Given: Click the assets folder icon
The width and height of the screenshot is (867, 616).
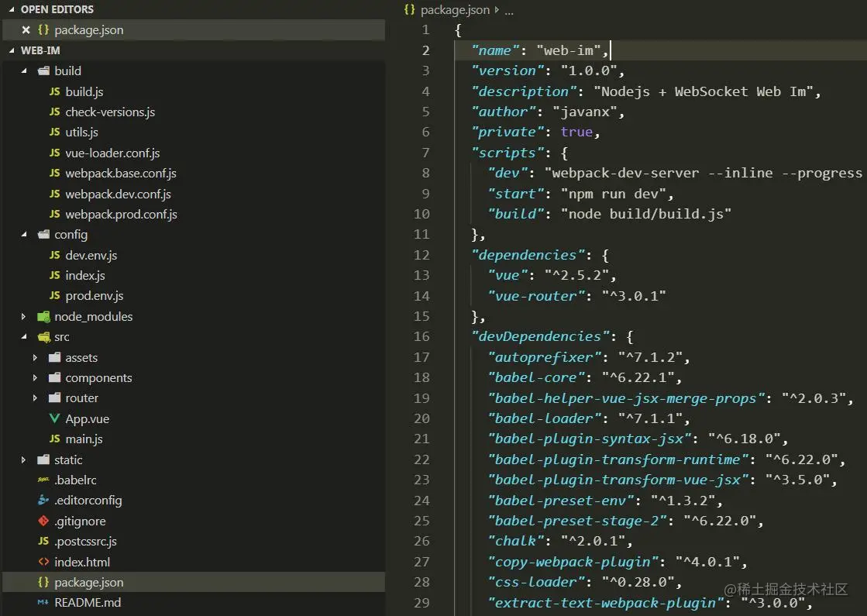Looking at the screenshot, I should coord(54,357).
